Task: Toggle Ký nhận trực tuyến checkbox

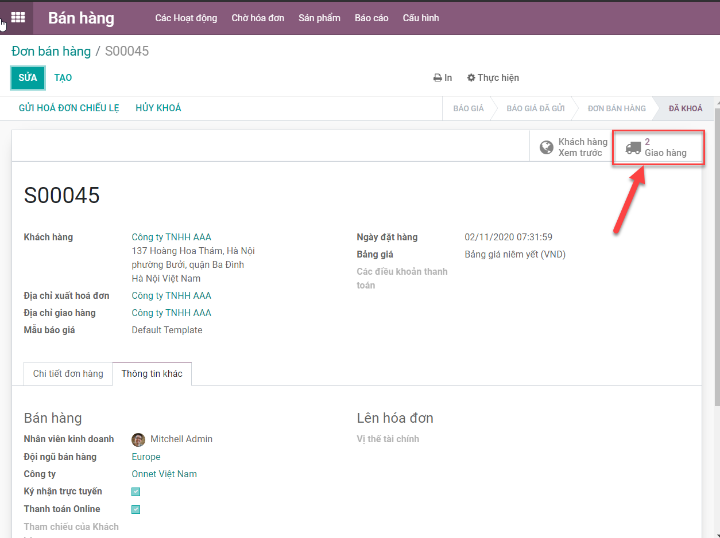Action: coord(136,491)
